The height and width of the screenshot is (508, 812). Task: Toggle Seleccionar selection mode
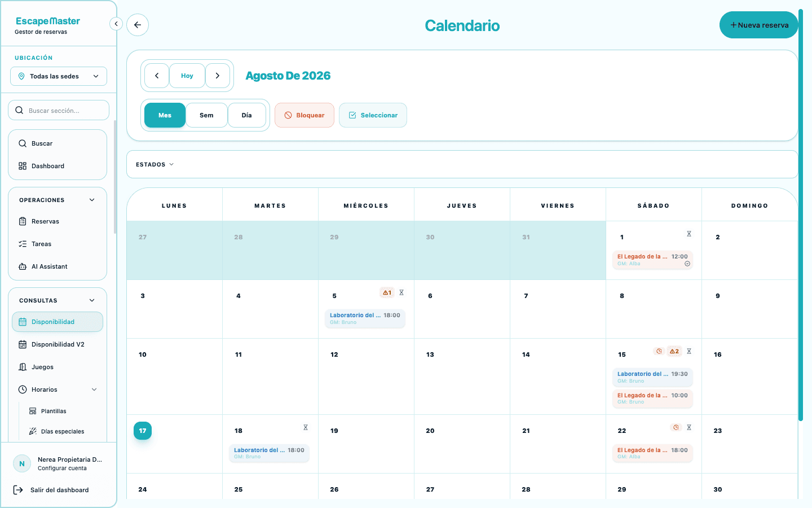(373, 115)
